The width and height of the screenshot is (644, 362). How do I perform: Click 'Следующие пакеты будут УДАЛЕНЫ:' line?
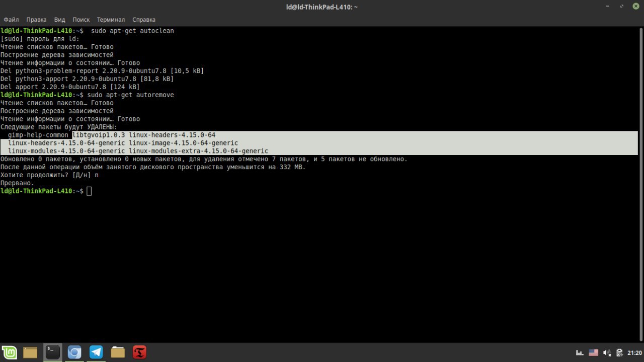(x=58, y=127)
